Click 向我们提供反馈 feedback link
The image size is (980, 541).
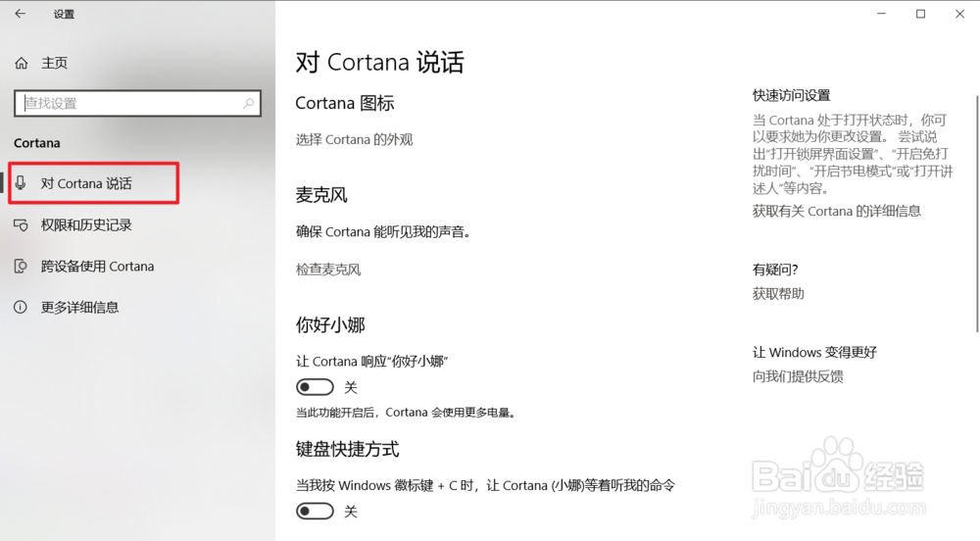[798, 376]
